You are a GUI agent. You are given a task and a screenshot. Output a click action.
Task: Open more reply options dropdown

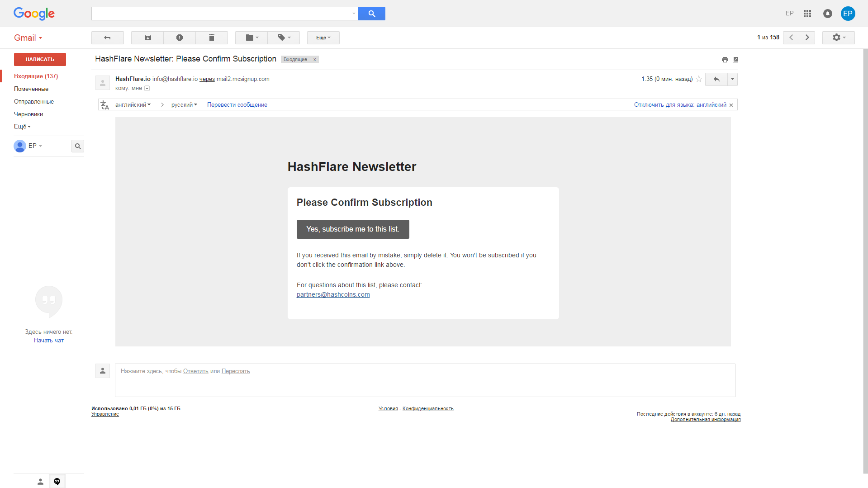(732, 79)
